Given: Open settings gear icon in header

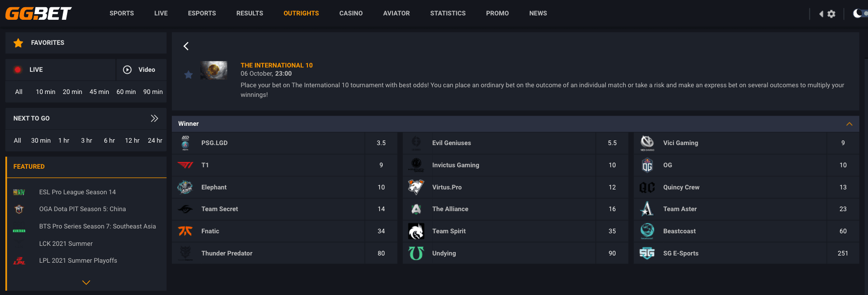Looking at the screenshot, I should 831,14.
